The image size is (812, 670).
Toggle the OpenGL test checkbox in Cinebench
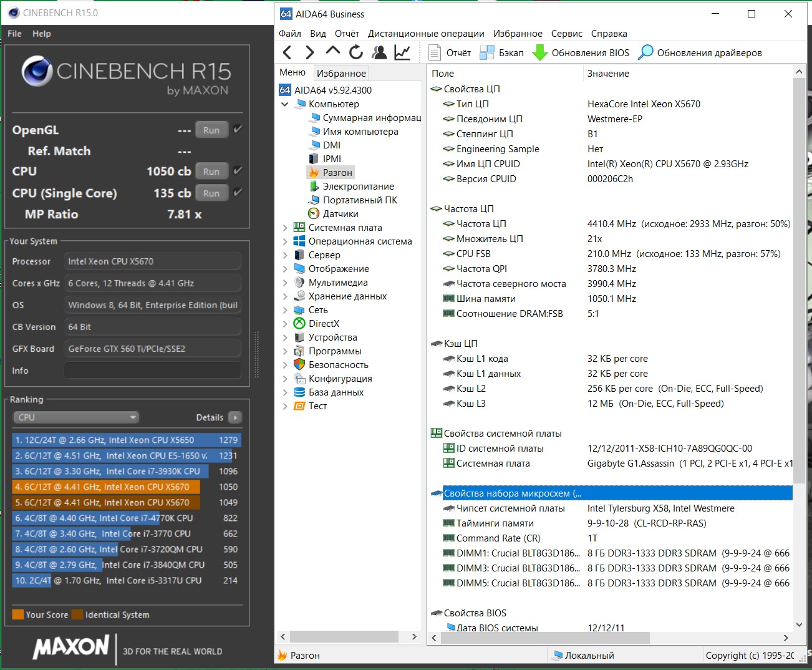238,129
